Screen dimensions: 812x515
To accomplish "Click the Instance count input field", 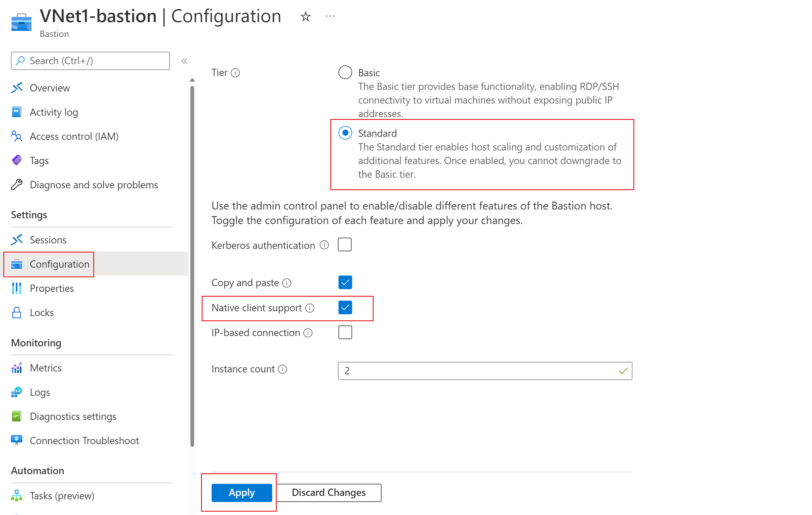I will (x=479, y=371).
